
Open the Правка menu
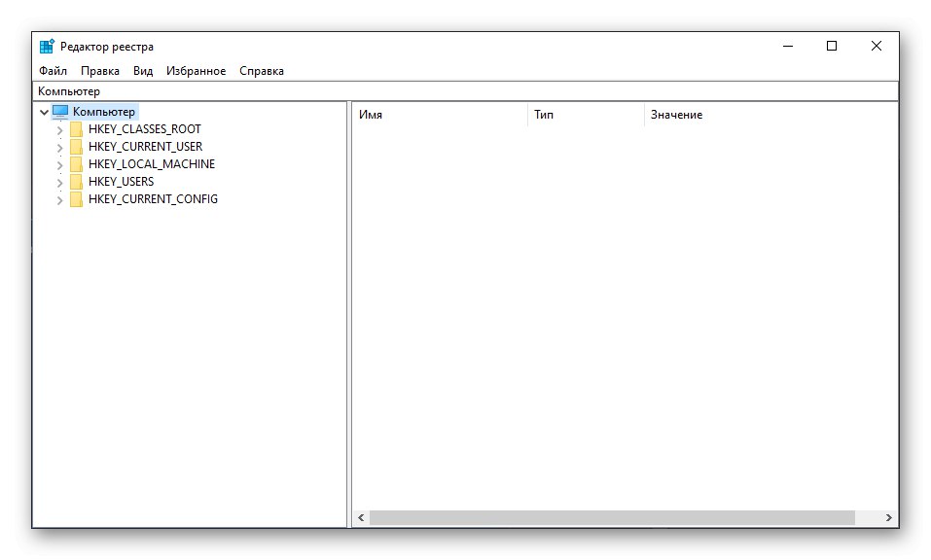coord(100,71)
